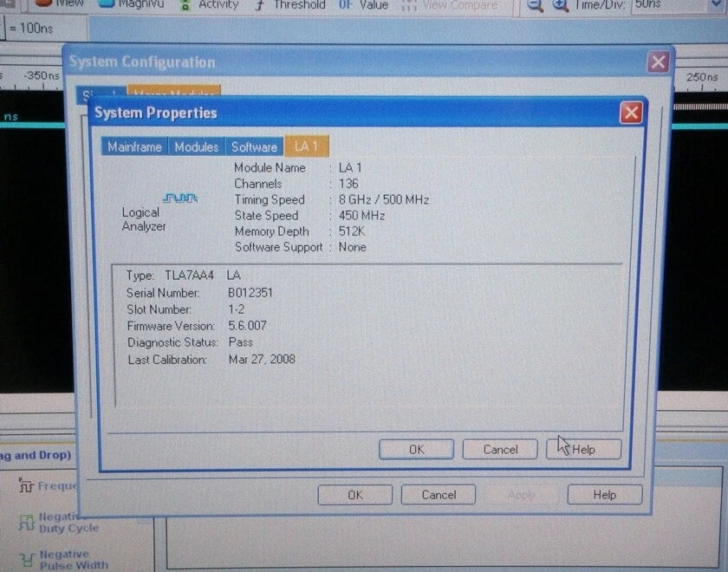The width and height of the screenshot is (728, 572).
Task: Click the last calibration date Mar 27, 2008
Action: tap(262, 359)
